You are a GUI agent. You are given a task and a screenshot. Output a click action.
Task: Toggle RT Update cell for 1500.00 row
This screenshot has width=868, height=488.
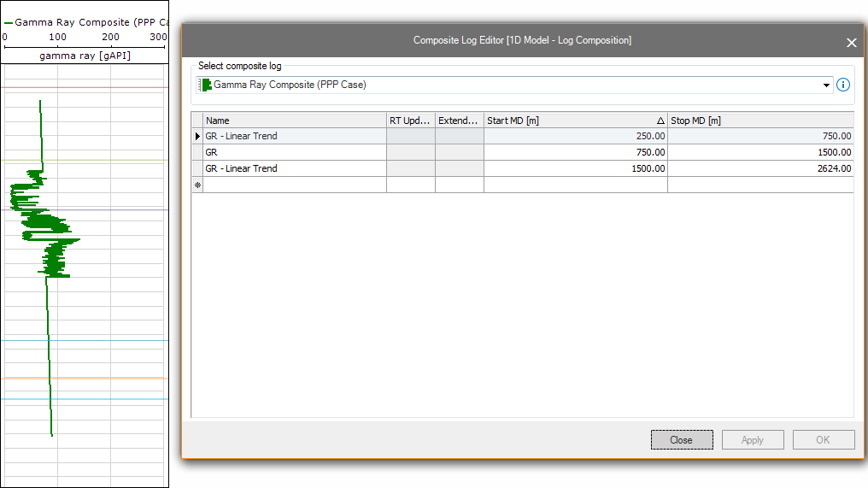[x=411, y=168]
